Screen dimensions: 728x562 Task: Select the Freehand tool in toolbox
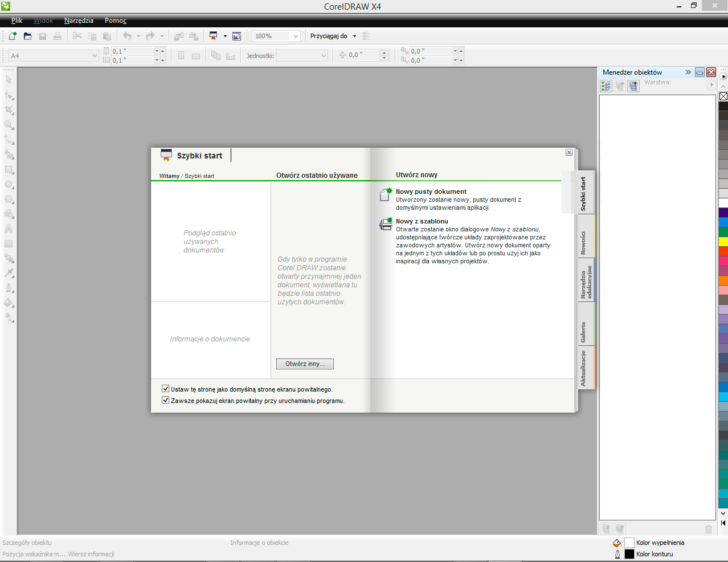pyautogui.click(x=9, y=140)
